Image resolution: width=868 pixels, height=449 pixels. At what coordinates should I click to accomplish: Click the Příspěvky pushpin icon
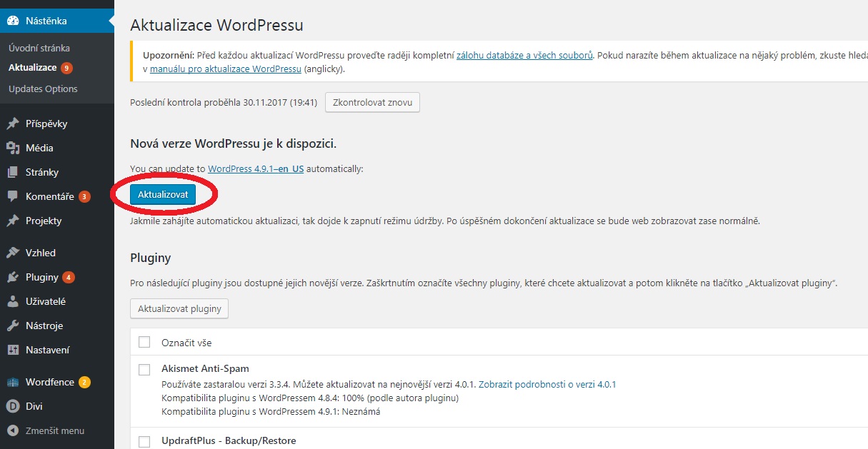click(13, 123)
